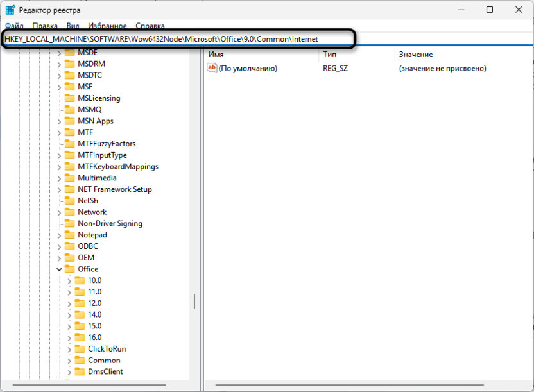Image resolution: width=534 pixels, height=392 pixels.
Task: Select the Multimedia key label
Action: pos(97,178)
